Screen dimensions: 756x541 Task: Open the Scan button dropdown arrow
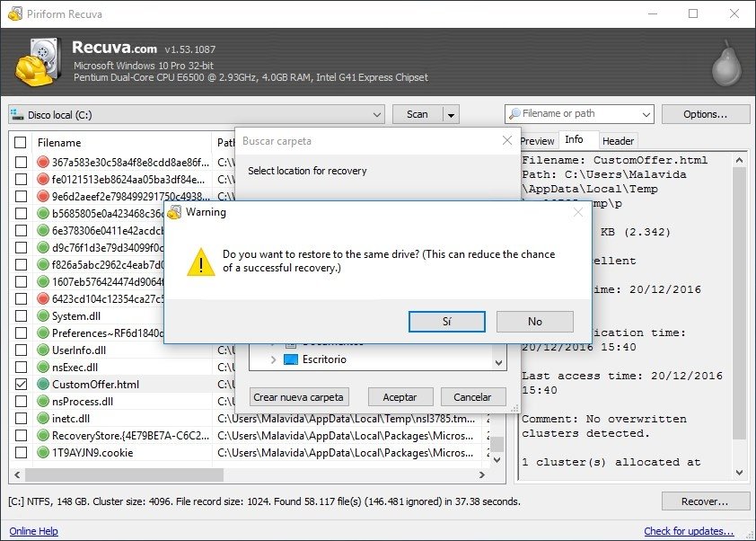click(x=451, y=115)
